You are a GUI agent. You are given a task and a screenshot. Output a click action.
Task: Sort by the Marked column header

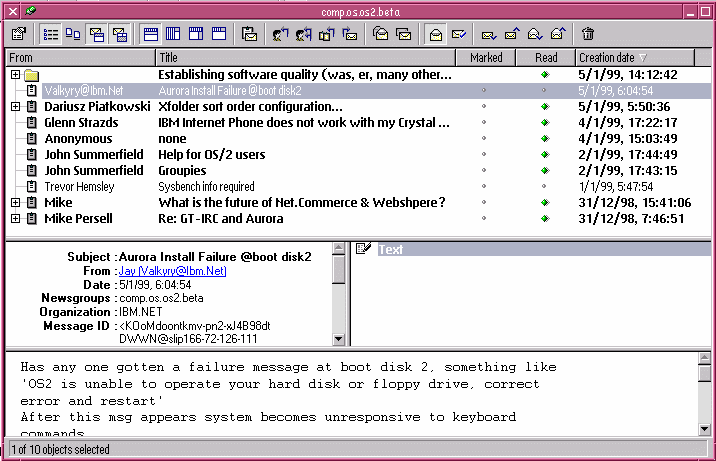click(x=486, y=58)
